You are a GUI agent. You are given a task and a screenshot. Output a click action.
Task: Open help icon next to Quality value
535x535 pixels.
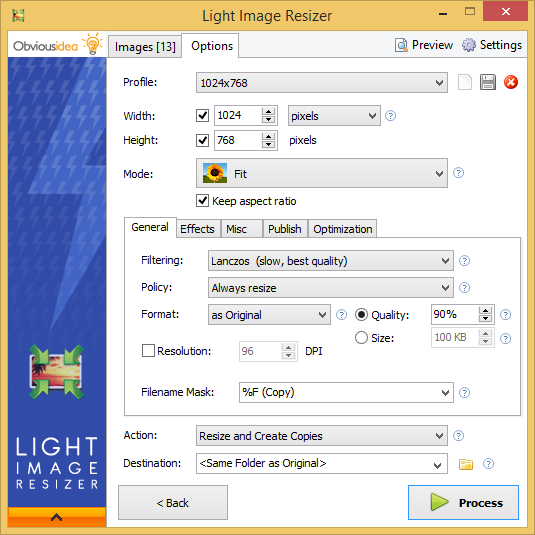pyautogui.click(x=505, y=315)
